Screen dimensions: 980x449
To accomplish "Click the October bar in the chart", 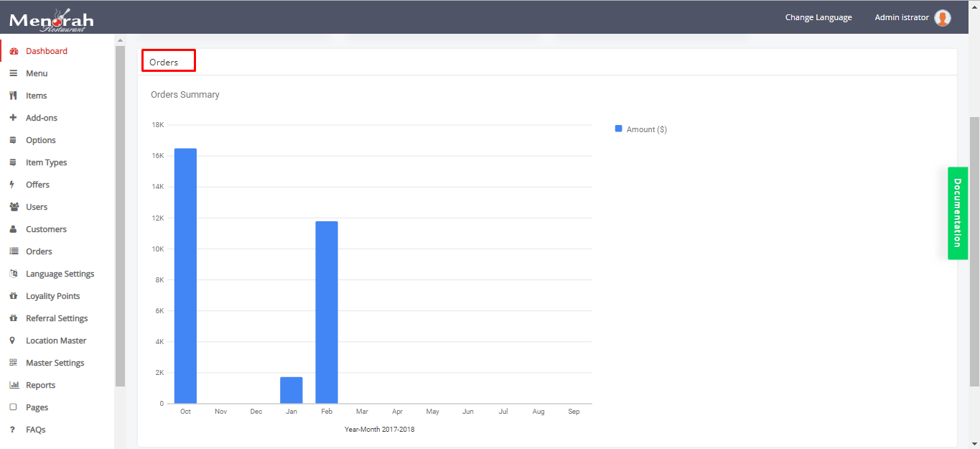I will [x=185, y=276].
